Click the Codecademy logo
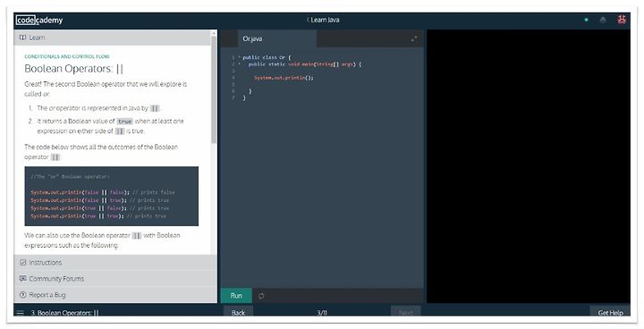This screenshot has width=644, height=329. click(39, 20)
